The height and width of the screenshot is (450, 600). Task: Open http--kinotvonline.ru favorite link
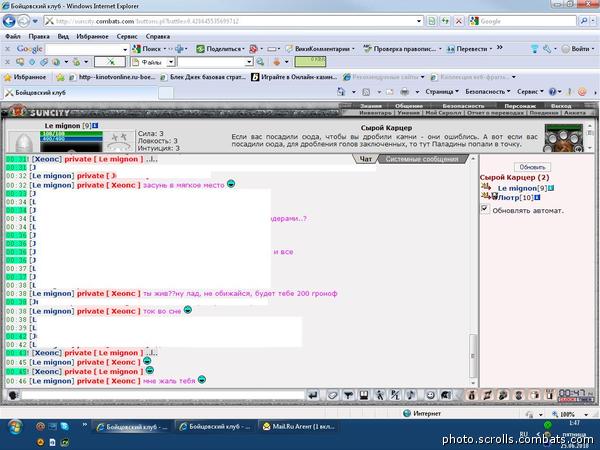112,77
